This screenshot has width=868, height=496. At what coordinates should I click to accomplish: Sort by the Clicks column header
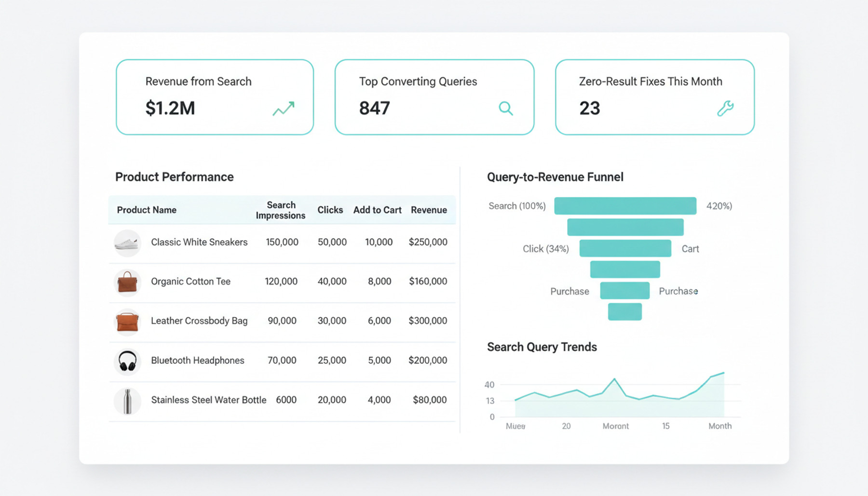(x=330, y=210)
